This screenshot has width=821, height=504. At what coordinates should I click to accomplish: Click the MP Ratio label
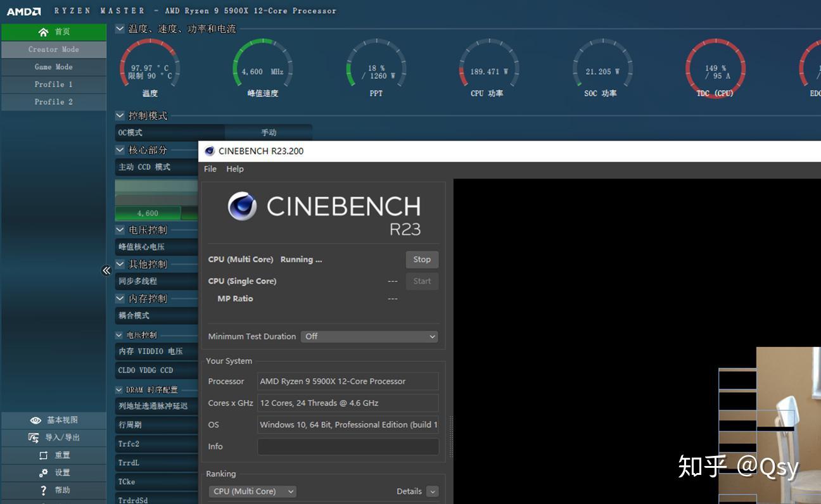click(x=235, y=299)
